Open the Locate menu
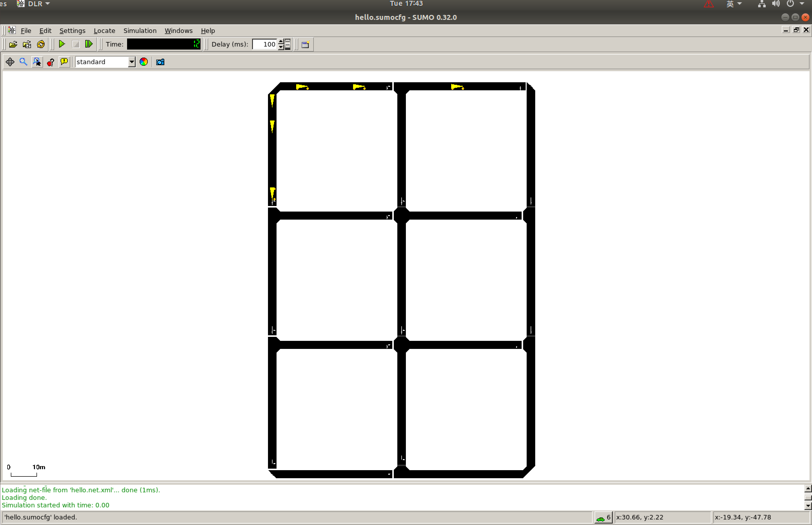Image resolution: width=812 pixels, height=525 pixels. (x=104, y=31)
